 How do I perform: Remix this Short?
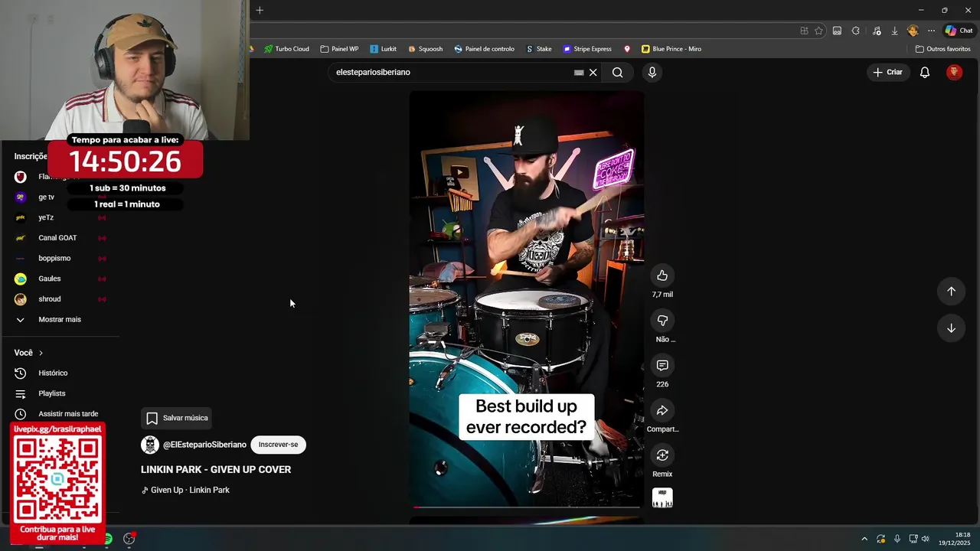662,455
